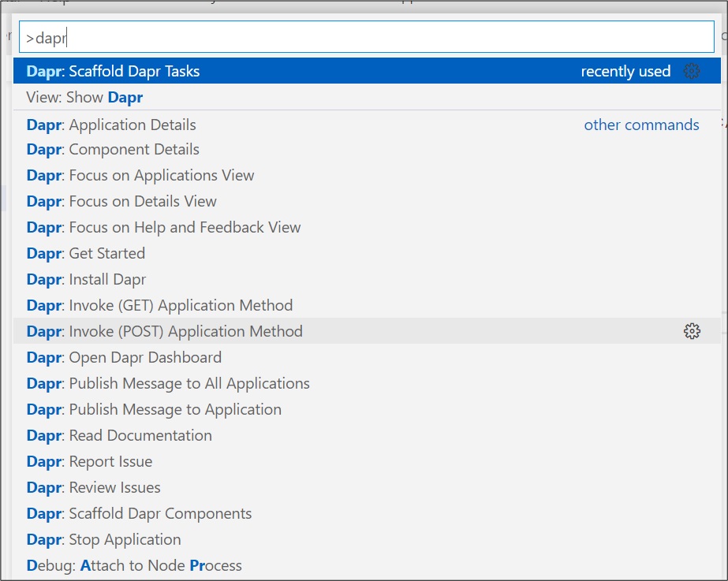The image size is (728, 581).
Task: Select Focus on Help and Feedback View
Action: [164, 227]
